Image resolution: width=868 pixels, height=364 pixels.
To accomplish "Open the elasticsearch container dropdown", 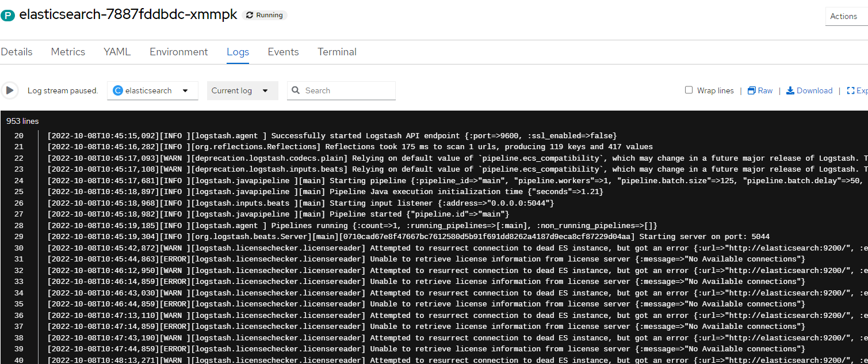I will pyautogui.click(x=152, y=90).
